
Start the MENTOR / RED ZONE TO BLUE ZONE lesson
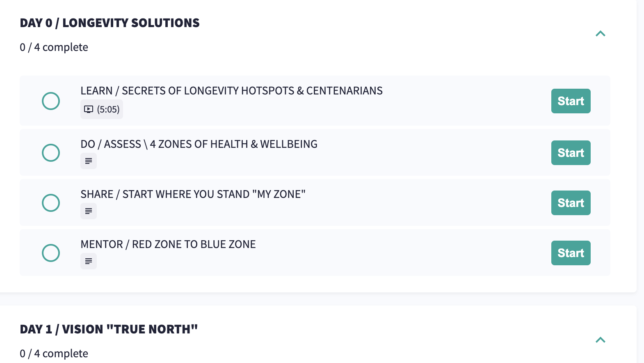click(x=571, y=253)
